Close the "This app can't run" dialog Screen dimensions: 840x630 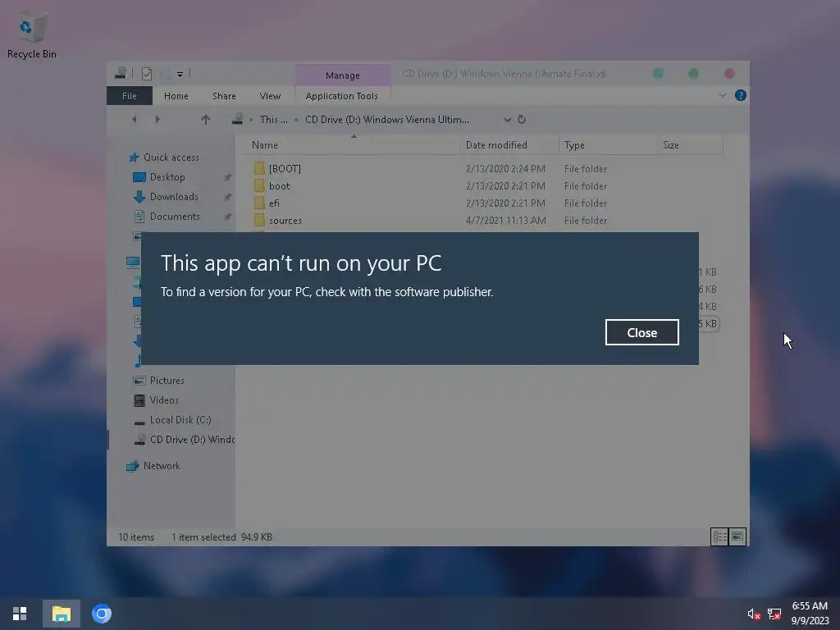[641, 333]
